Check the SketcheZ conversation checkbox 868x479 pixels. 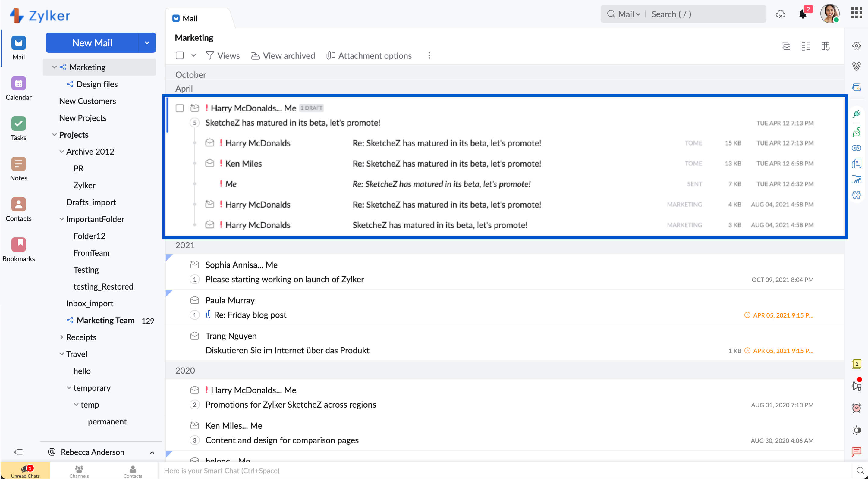[x=180, y=108]
